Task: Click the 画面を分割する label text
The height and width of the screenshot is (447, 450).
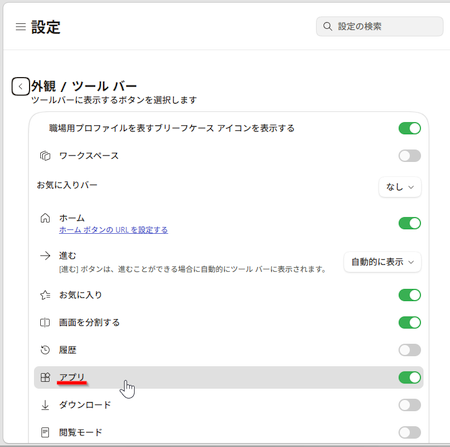Action: click(89, 322)
